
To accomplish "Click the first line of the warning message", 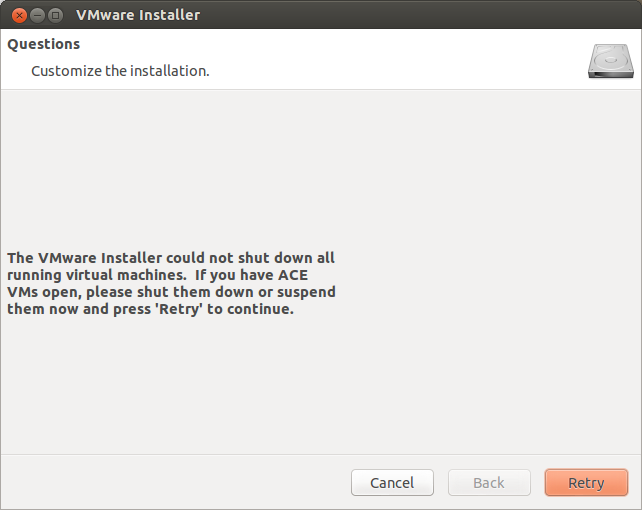I will (x=171, y=258).
